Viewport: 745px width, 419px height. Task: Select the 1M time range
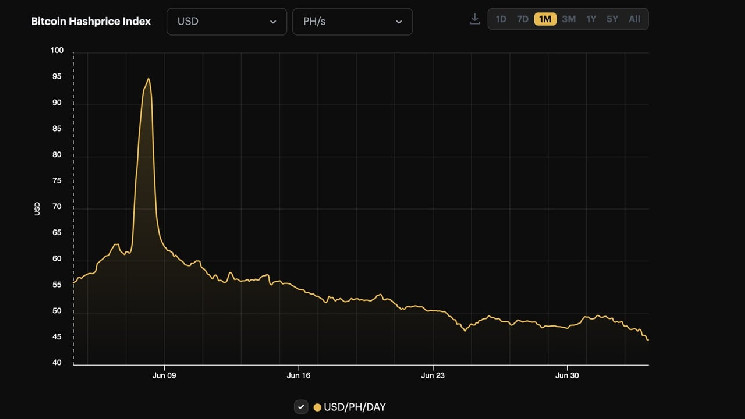(545, 19)
